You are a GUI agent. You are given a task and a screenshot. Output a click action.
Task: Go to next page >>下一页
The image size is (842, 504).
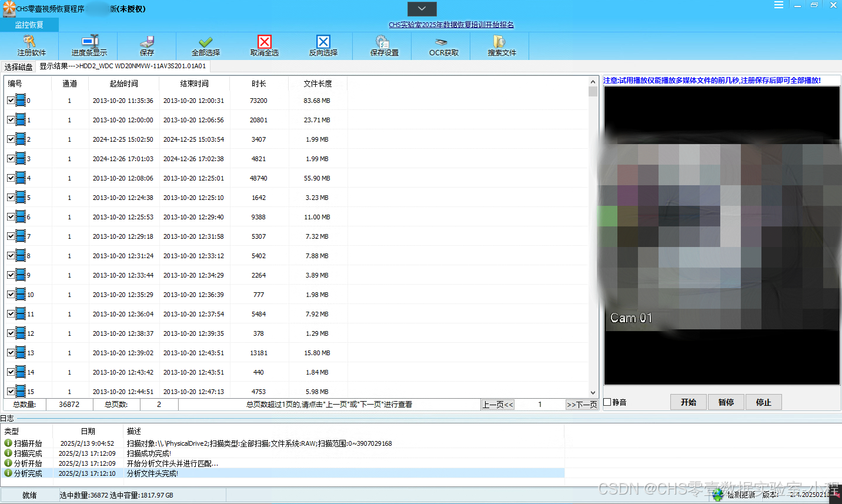[582, 405]
